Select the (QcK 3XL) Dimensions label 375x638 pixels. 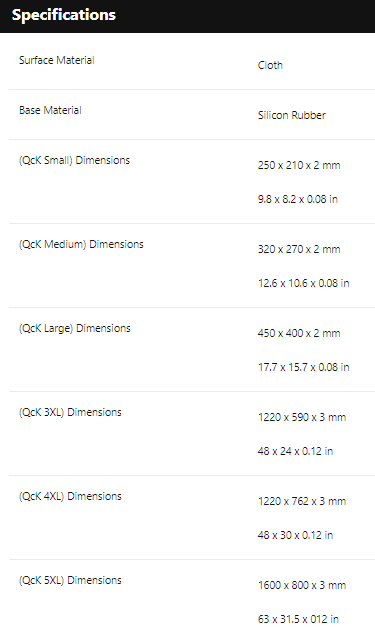(x=70, y=412)
